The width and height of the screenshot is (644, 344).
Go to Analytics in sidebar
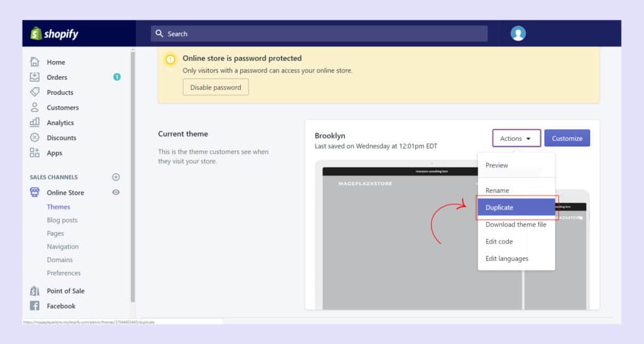point(60,123)
